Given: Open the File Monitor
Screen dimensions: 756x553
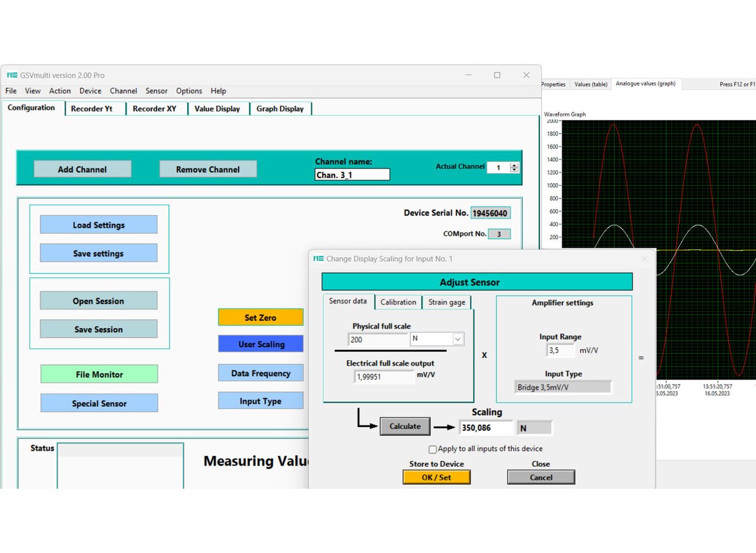Looking at the screenshot, I should pyautogui.click(x=99, y=374).
